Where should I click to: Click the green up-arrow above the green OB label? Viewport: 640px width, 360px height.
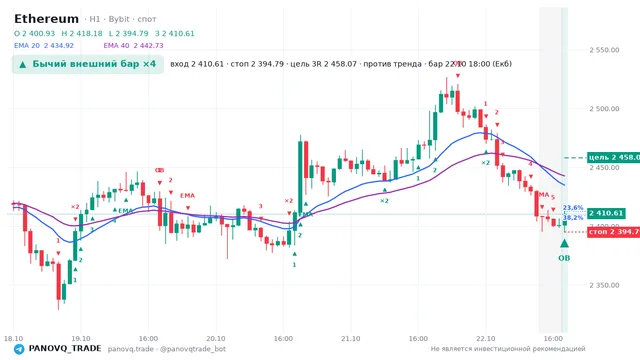point(564,244)
